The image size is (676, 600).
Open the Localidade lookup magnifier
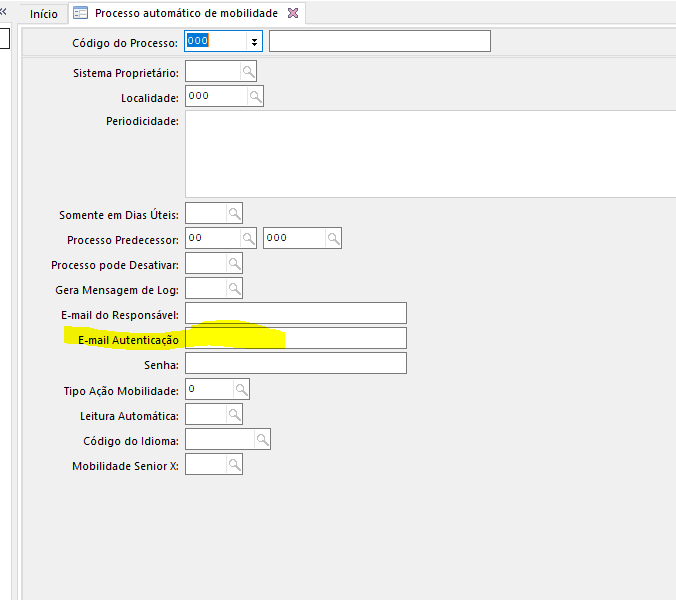tap(255, 97)
